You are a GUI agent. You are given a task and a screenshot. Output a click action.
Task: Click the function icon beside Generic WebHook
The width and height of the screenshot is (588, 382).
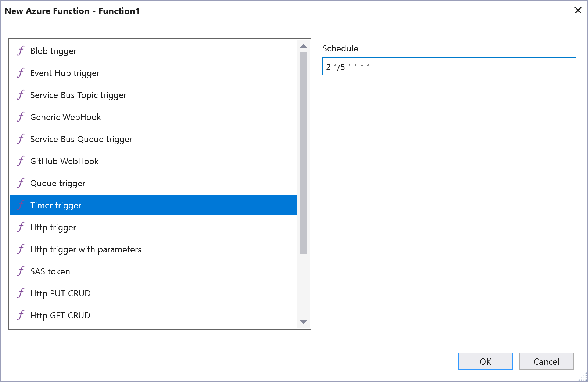pyautogui.click(x=21, y=117)
